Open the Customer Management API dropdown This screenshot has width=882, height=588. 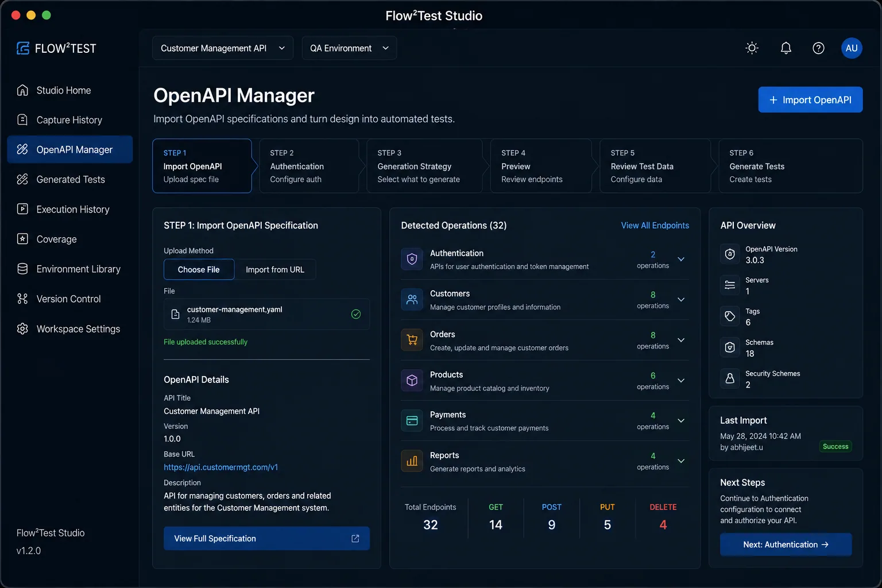(223, 48)
